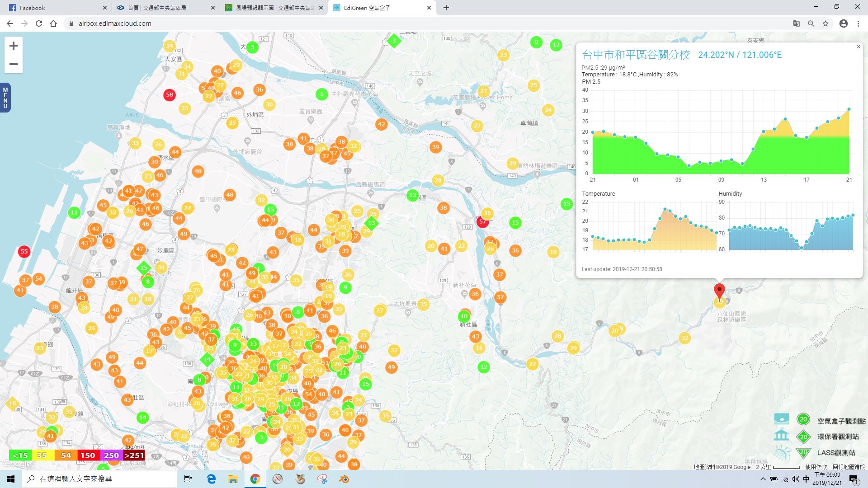The image size is (868, 488).
Task: Click the green diamond 20 legend marker
Action: click(803, 436)
